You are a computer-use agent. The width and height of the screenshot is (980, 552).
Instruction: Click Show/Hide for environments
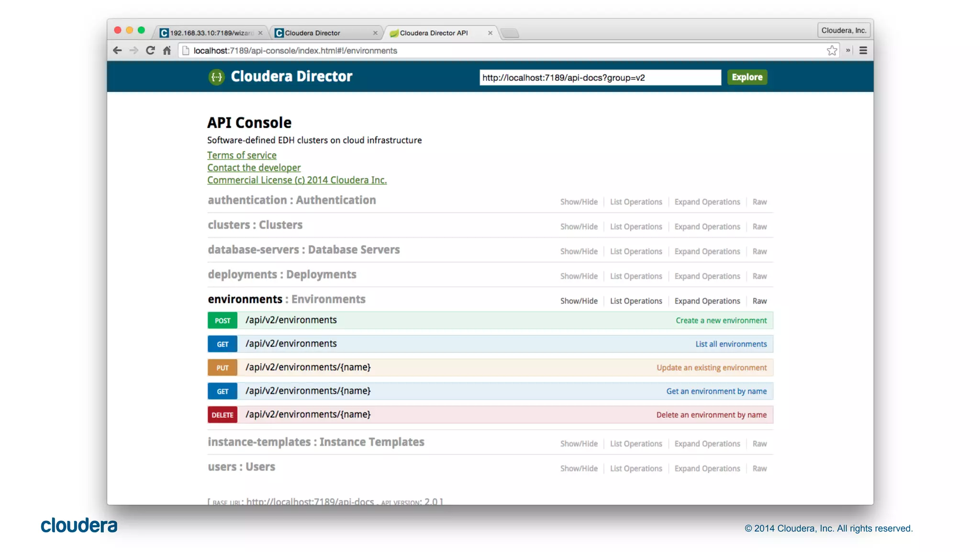click(x=579, y=301)
